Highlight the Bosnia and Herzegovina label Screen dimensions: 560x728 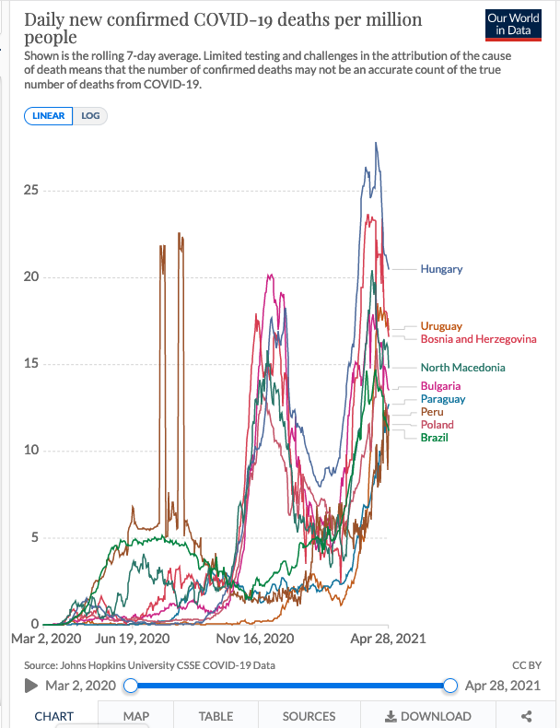pyautogui.click(x=478, y=339)
